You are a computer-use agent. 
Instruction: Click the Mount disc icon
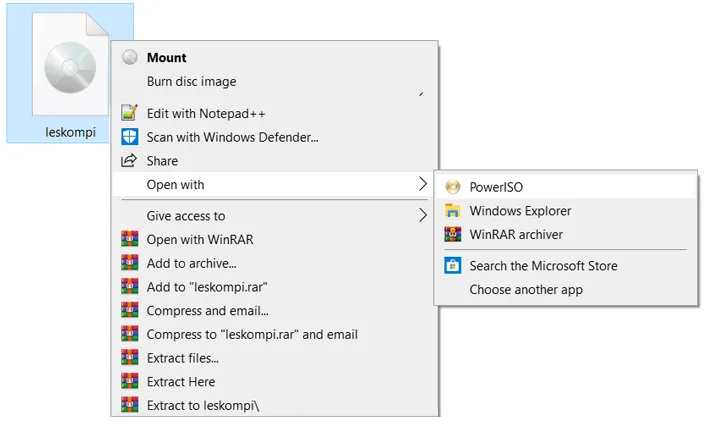click(x=130, y=57)
